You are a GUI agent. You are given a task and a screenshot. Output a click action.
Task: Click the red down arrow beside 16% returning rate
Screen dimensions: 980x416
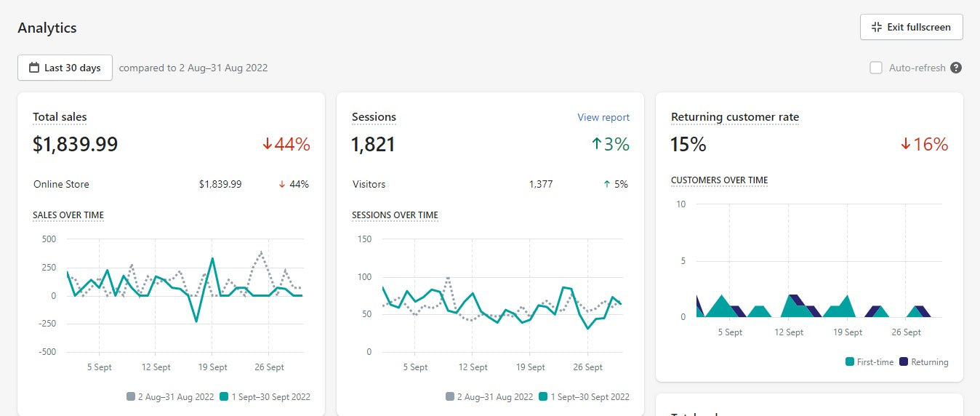click(905, 145)
